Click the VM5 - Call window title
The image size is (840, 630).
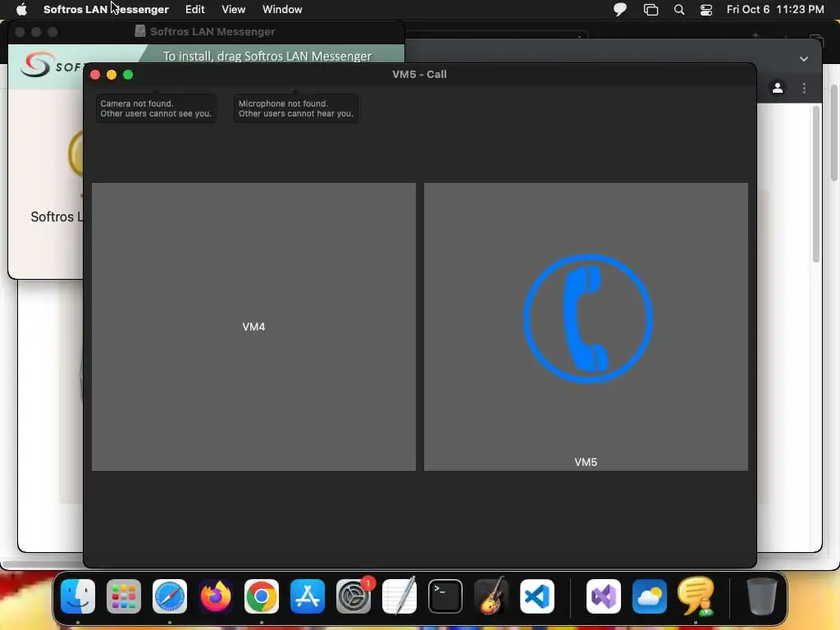point(419,75)
